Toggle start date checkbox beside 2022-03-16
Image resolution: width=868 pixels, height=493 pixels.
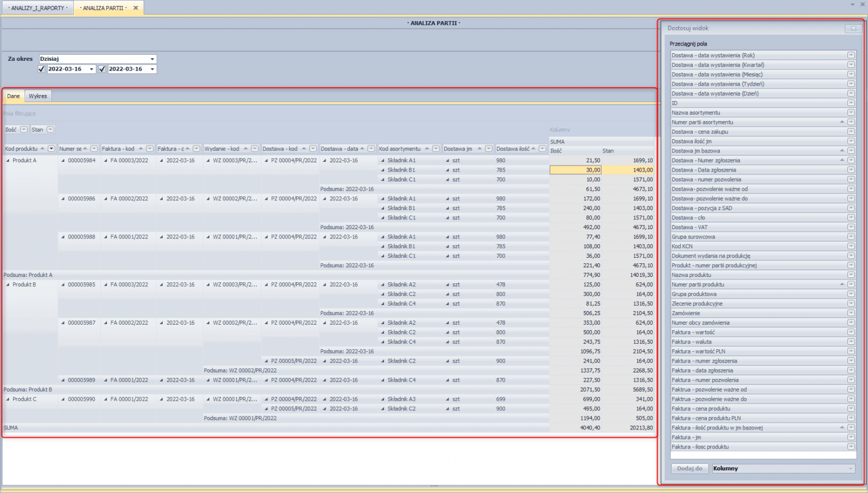coord(42,69)
